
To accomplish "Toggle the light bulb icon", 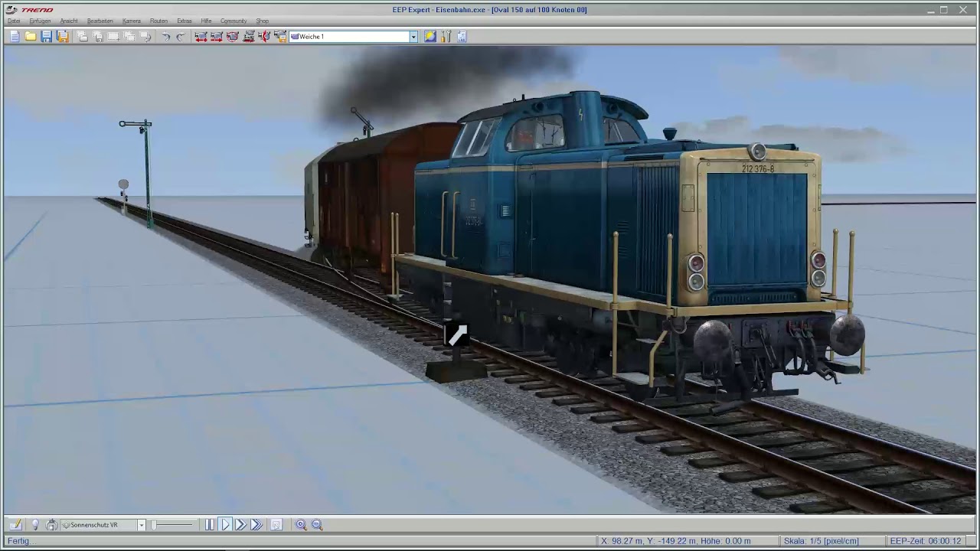I will tap(34, 524).
